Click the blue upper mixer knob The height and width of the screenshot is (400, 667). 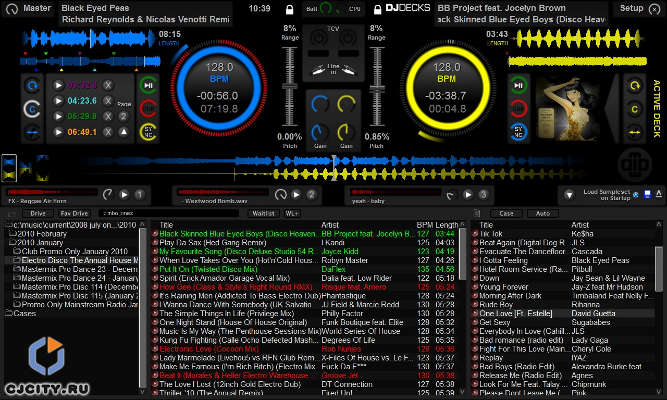pos(320,104)
